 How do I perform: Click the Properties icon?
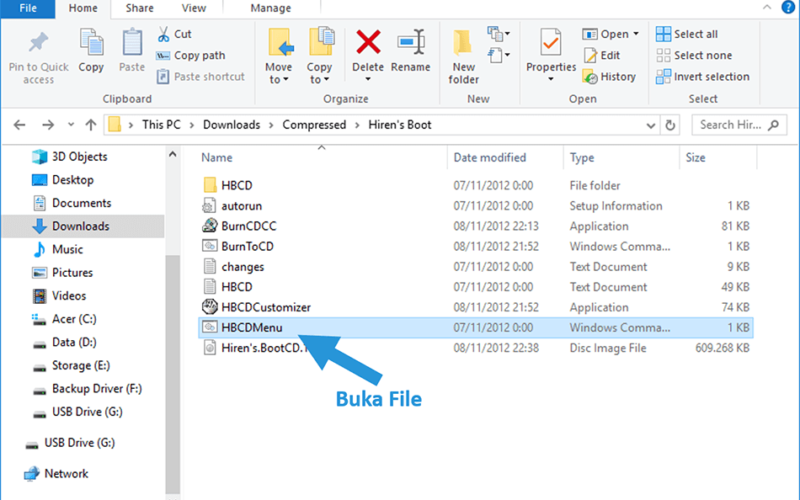(551, 43)
